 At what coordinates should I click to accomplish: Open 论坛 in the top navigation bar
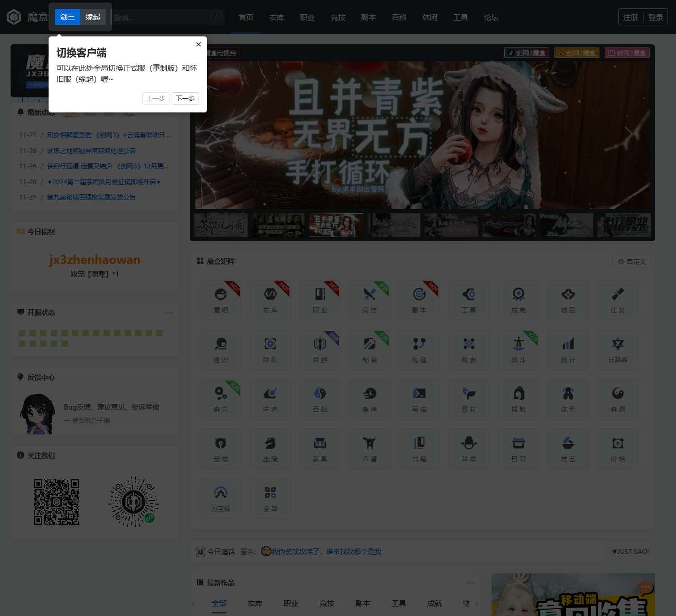(491, 17)
